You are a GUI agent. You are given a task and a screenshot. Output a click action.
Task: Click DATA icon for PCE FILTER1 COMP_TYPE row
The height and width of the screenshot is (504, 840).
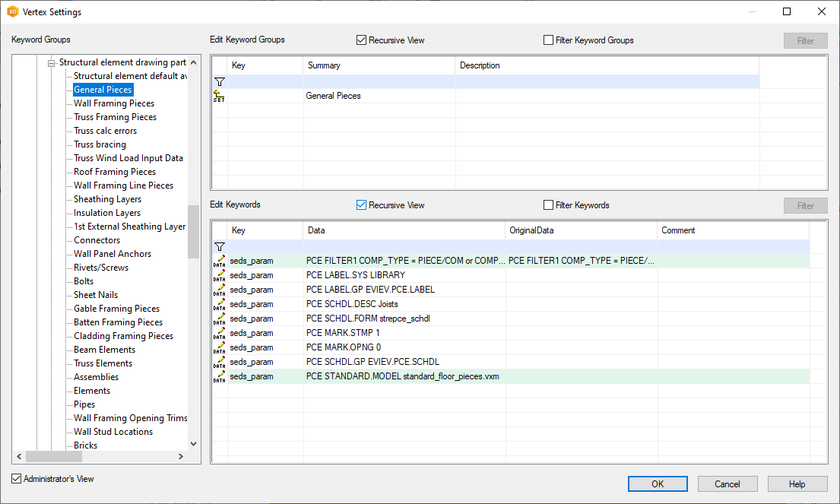pos(219,261)
